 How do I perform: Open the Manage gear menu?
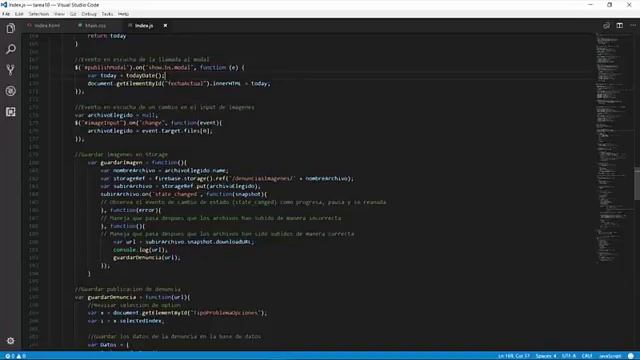tap(11, 340)
